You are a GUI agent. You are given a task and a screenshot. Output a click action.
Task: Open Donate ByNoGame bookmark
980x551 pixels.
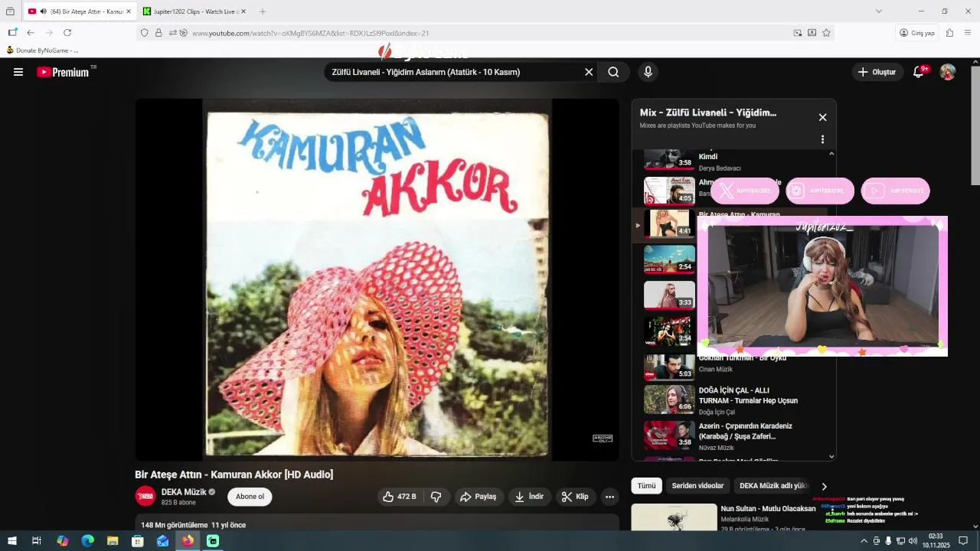pos(42,51)
